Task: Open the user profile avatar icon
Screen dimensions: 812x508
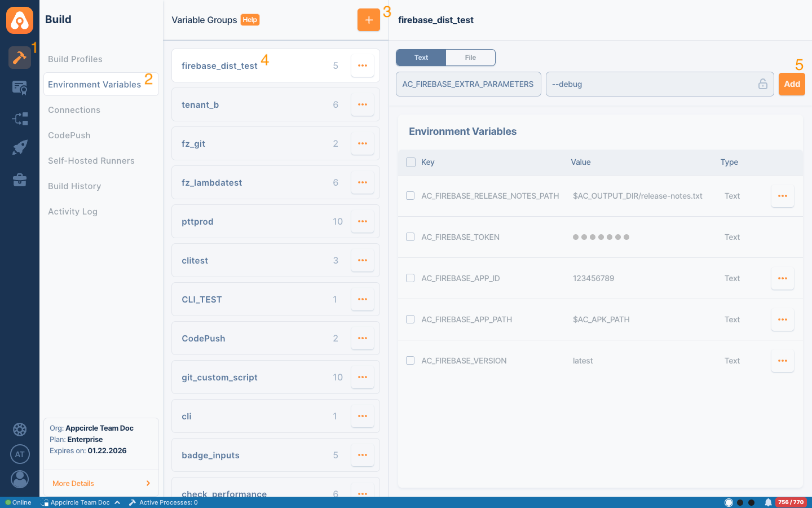Action: coord(20,479)
